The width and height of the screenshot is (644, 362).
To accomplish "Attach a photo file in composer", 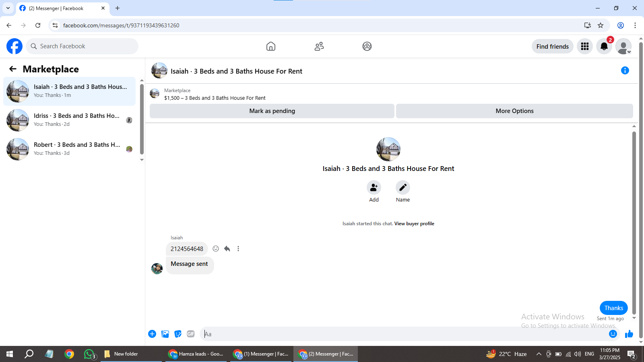I will tap(165, 334).
